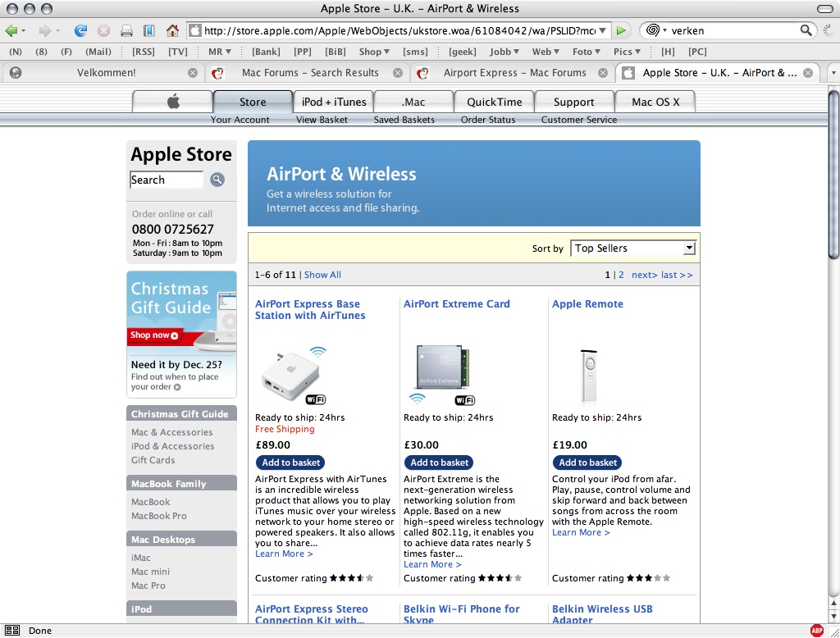Close the Airport Express Mac Forums tab

coord(603,73)
